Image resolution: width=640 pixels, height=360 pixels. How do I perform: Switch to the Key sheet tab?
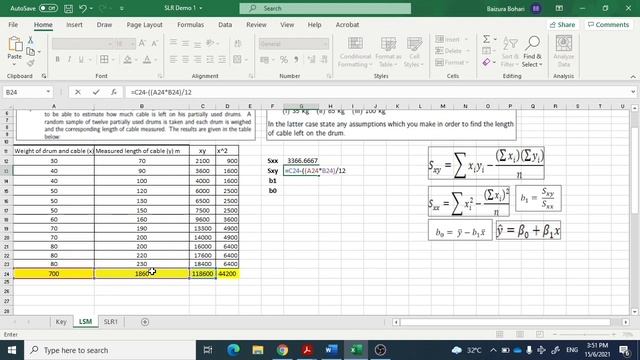[61, 322]
